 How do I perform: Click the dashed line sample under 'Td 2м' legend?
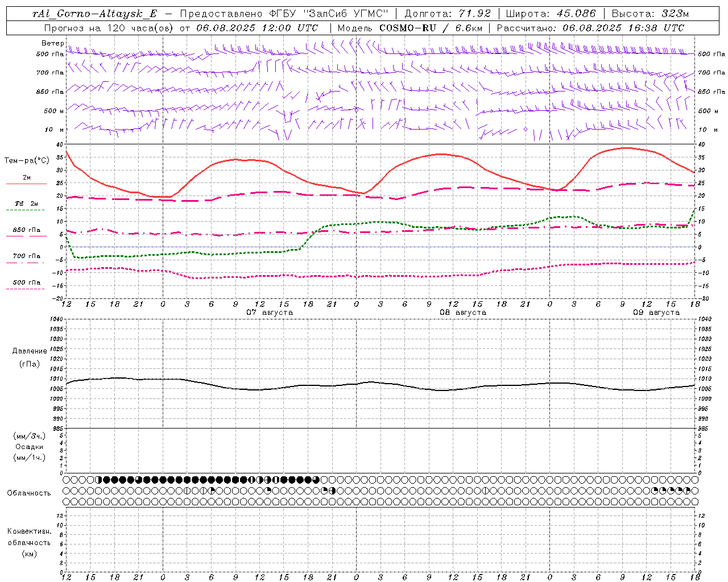[27, 210]
